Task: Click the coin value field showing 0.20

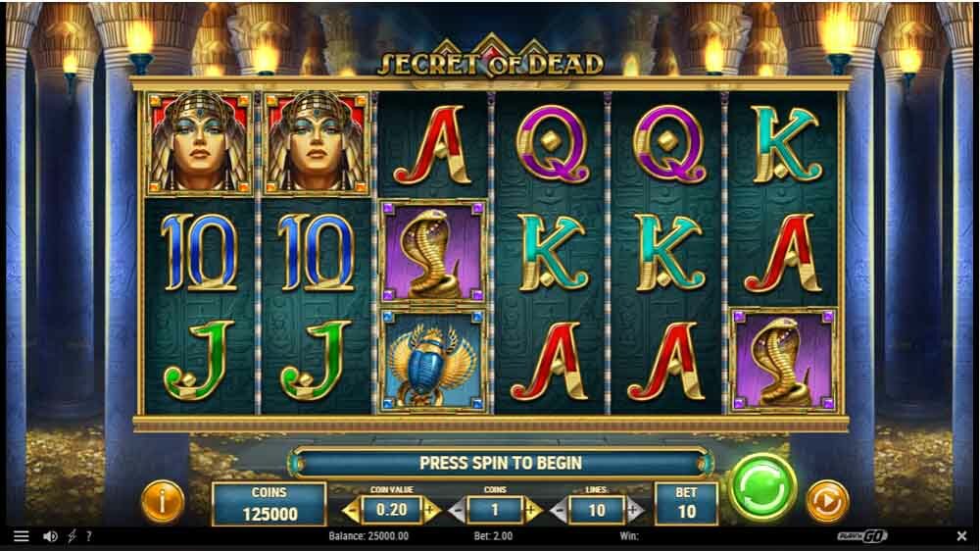Action: (392, 510)
